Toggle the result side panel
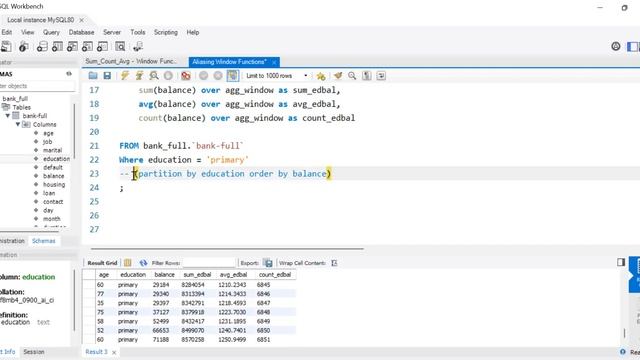 click(x=621, y=262)
